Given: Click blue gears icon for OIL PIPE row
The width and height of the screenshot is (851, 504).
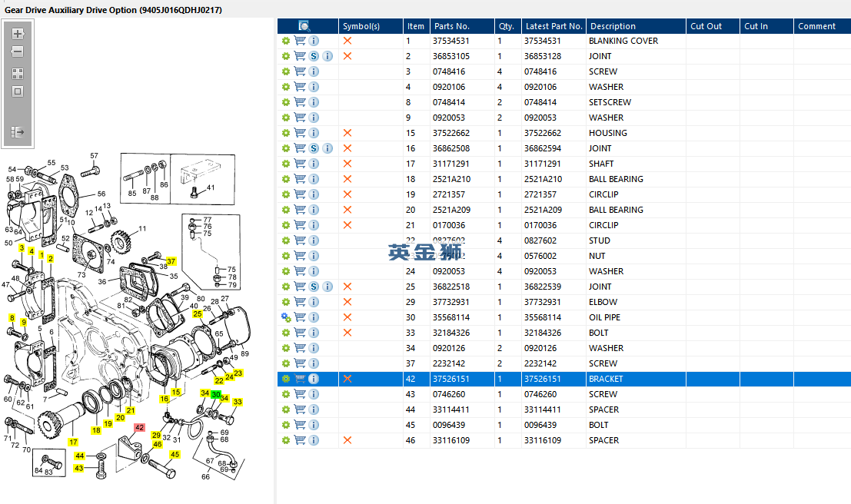Looking at the screenshot, I should point(286,317).
